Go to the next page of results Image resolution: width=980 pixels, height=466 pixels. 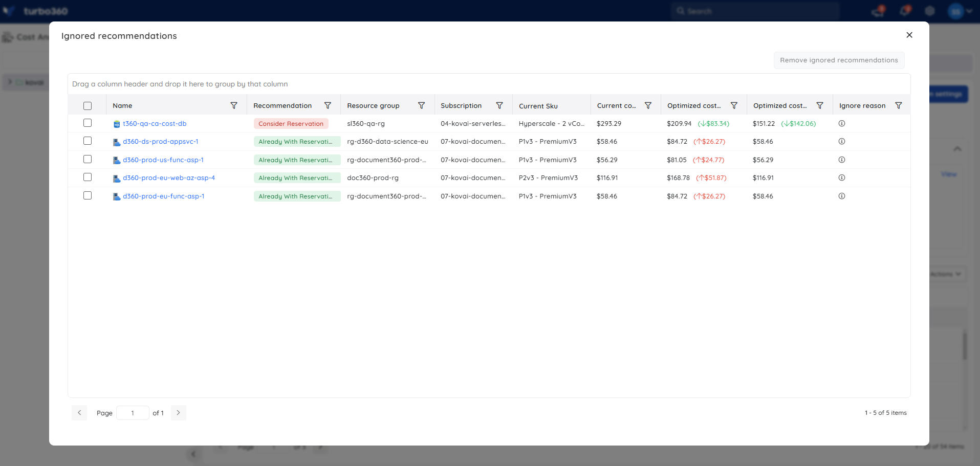tap(178, 413)
